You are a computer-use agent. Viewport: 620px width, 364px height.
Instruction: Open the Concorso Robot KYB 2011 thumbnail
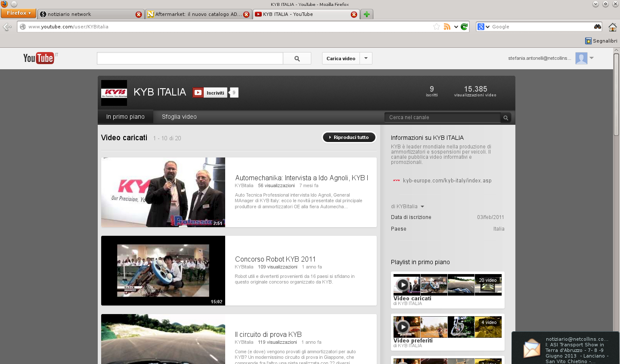(163, 271)
